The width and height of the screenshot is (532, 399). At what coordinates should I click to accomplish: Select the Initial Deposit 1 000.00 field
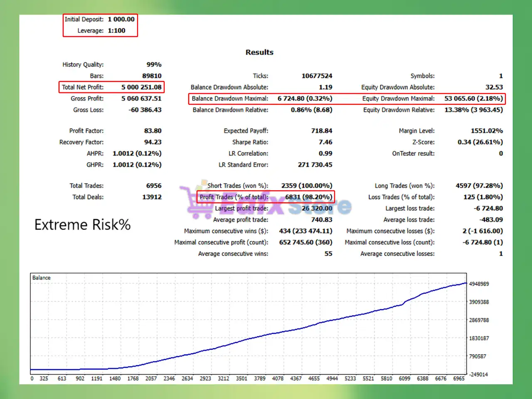tap(100, 19)
